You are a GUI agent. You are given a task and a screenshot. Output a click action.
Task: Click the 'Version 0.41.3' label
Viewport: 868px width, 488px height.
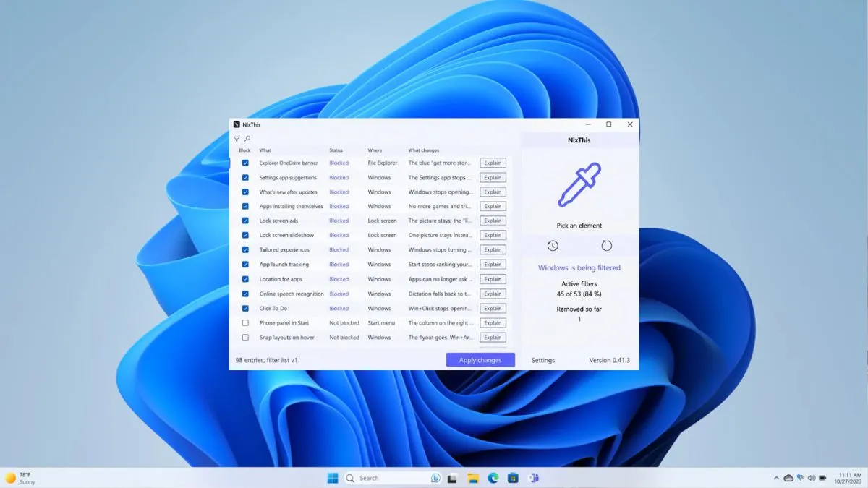(x=610, y=360)
